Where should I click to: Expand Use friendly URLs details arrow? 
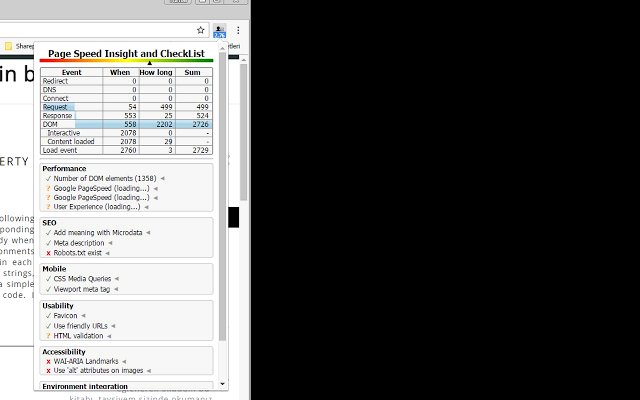tap(113, 326)
